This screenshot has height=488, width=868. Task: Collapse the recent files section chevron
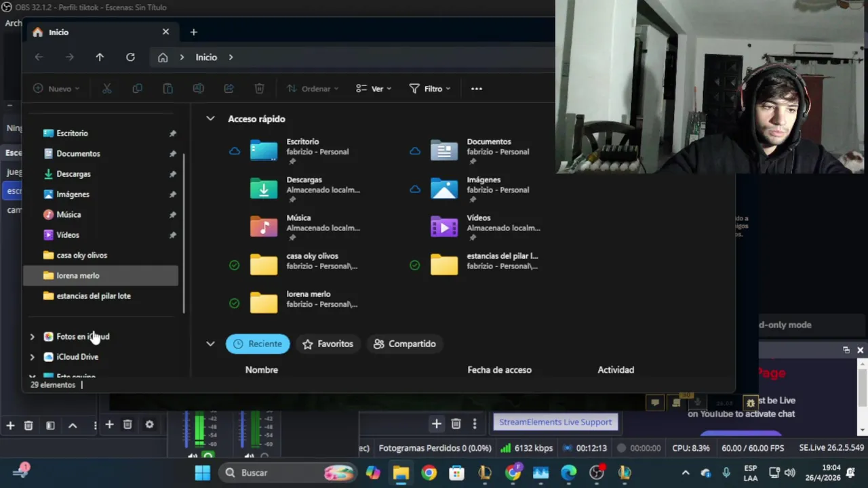click(x=210, y=344)
